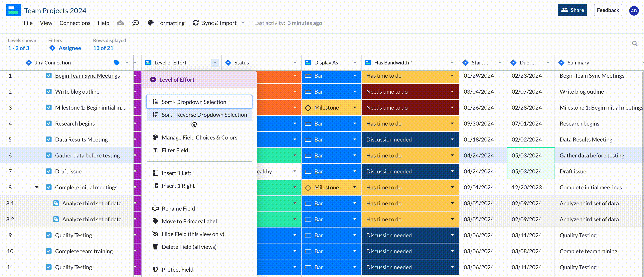Open the Gather data before testing link

[x=87, y=156]
